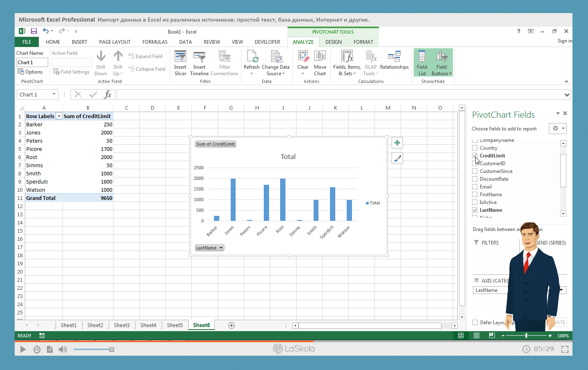Click the PivotChart Options button
This screenshot has width=588, height=370.
coord(30,72)
